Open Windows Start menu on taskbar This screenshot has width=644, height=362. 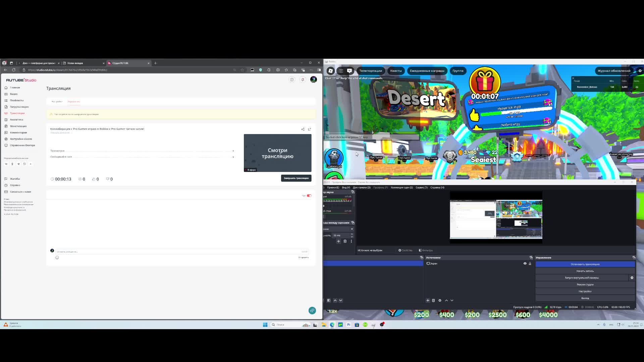[265, 324]
